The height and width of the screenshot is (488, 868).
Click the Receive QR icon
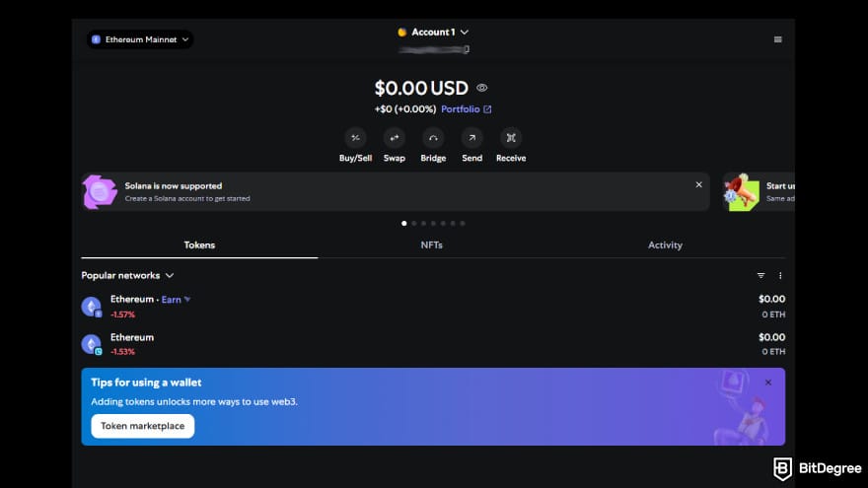pyautogui.click(x=511, y=138)
